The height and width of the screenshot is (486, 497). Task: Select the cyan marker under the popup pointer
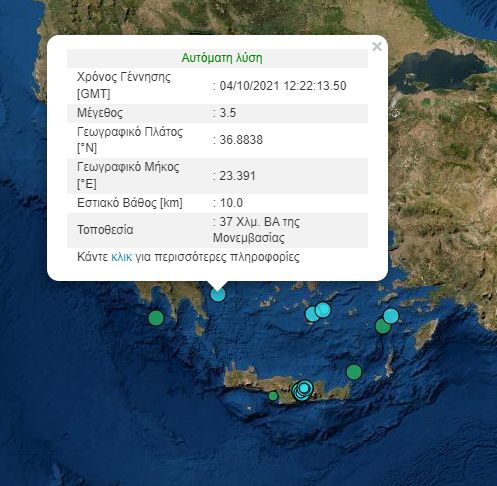(218, 295)
